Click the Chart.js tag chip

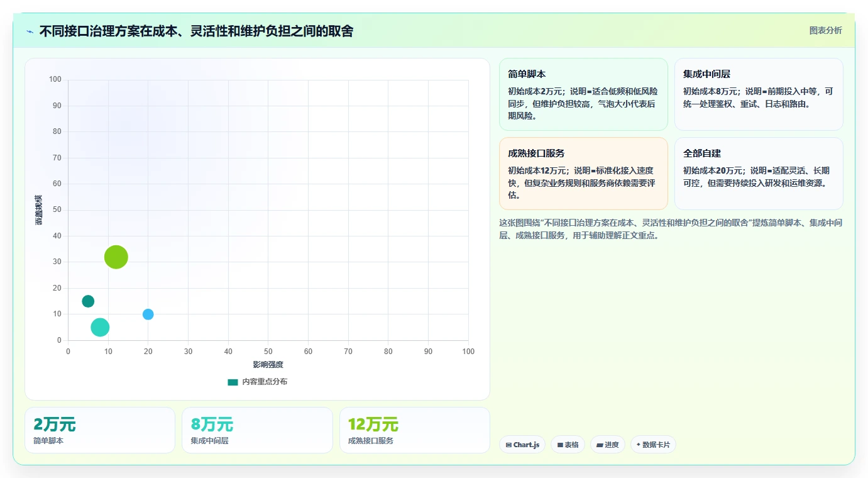(522, 445)
